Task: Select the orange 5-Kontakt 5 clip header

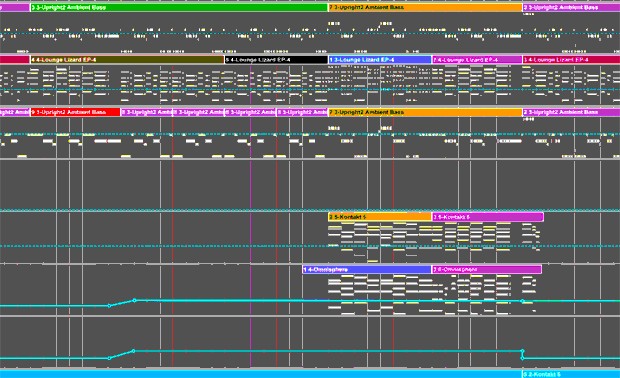Action: point(380,217)
